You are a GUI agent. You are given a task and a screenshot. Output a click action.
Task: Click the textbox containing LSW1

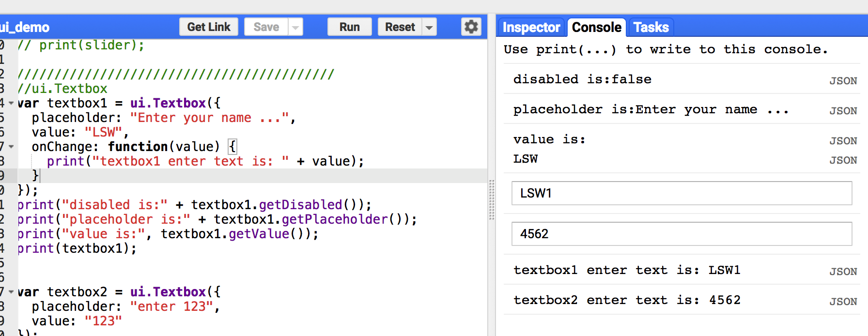coord(682,193)
